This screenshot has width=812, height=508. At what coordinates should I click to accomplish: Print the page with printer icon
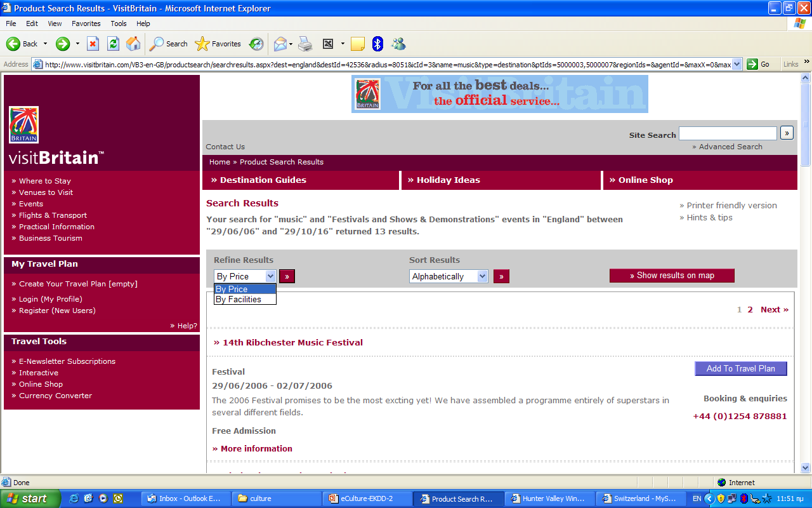coord(306,44)
